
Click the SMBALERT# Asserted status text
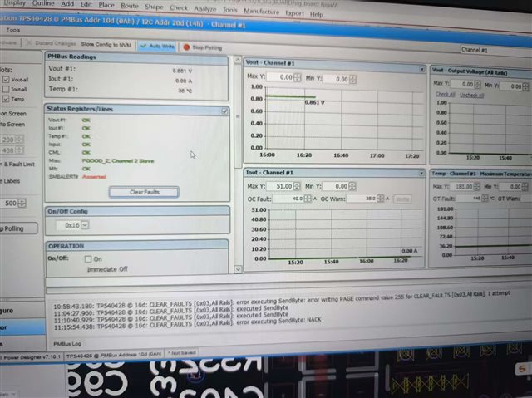[94, 177]
